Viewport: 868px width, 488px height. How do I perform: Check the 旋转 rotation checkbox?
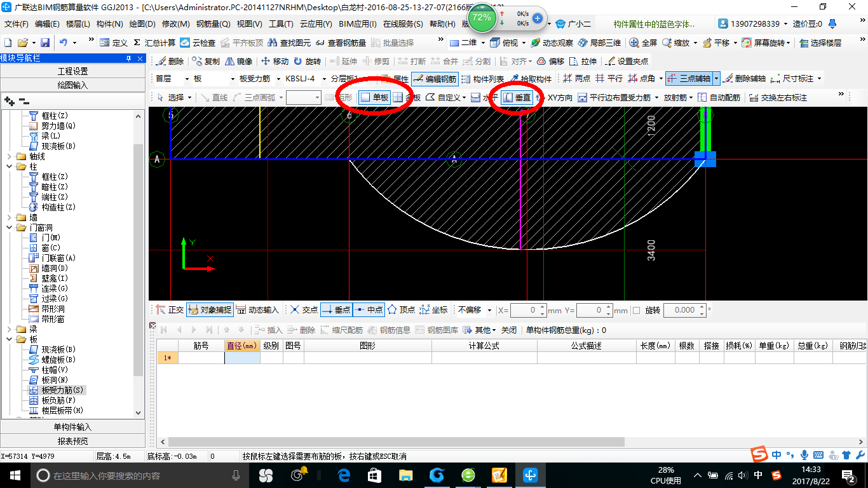[x=636, y=310]
